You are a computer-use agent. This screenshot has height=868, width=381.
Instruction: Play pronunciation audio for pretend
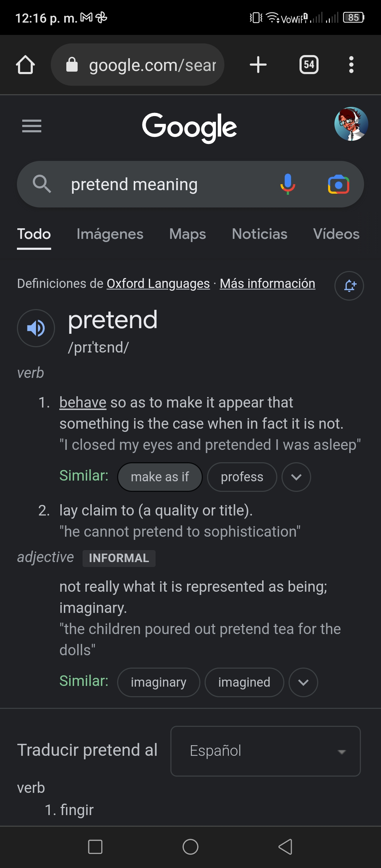(x=36, y=328)
